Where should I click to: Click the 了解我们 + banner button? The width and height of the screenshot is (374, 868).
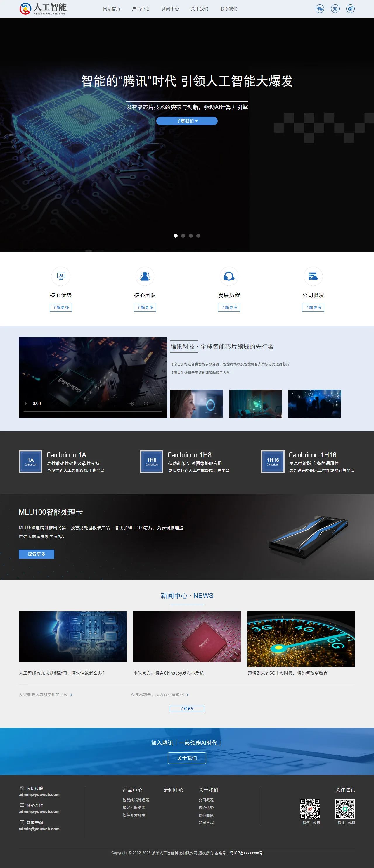187,120
